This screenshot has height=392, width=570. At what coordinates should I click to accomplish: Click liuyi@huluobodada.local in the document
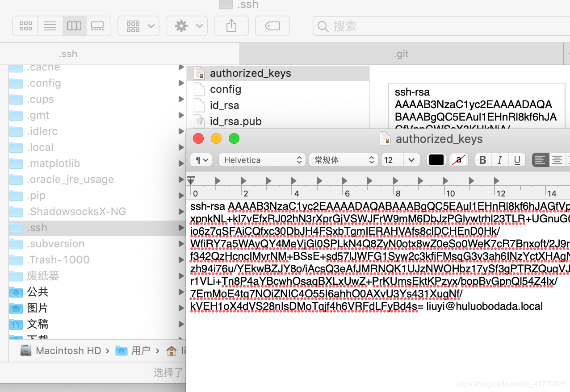click(484, 307)
